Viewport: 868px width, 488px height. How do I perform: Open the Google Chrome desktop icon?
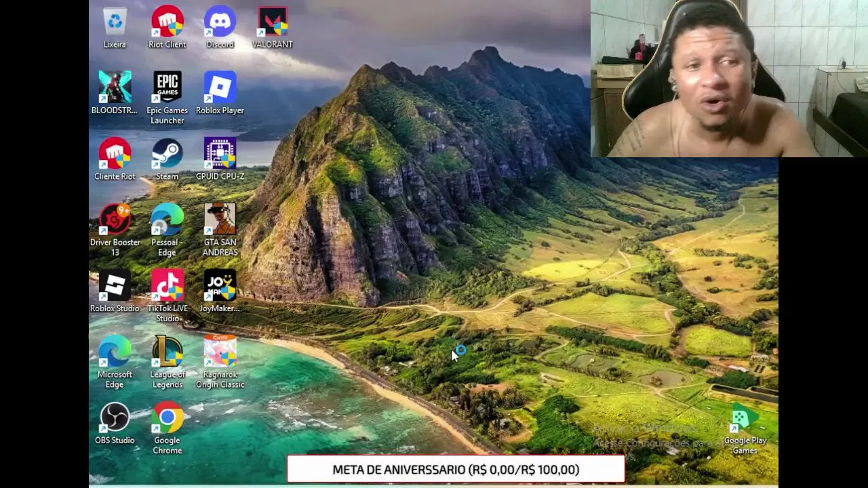(167, 428)
